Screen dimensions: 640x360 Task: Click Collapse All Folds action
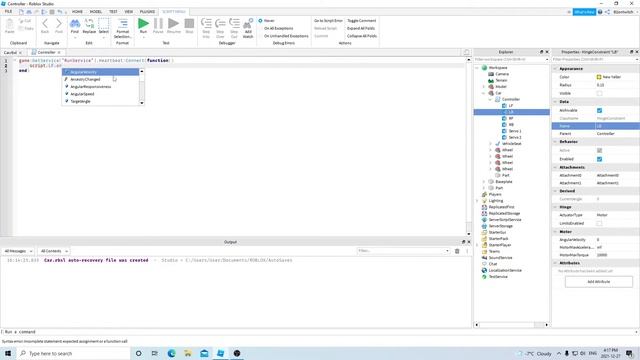click(x=362, y=36)
